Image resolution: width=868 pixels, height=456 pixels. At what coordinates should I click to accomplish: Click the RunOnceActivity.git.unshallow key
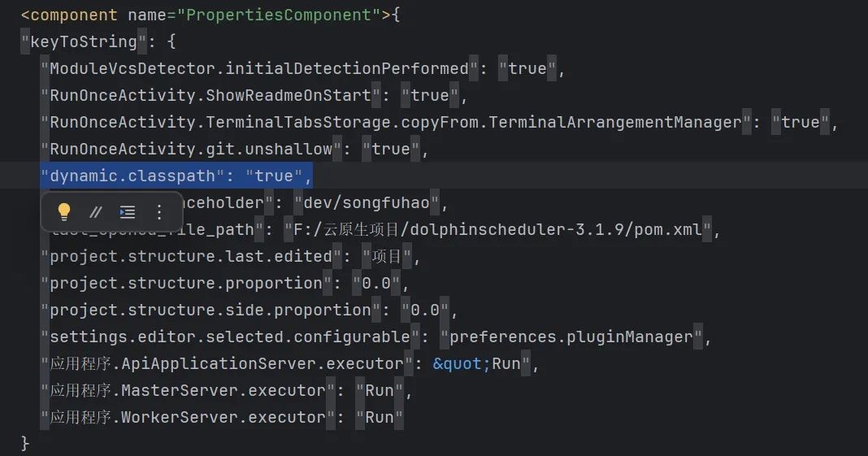191,150
